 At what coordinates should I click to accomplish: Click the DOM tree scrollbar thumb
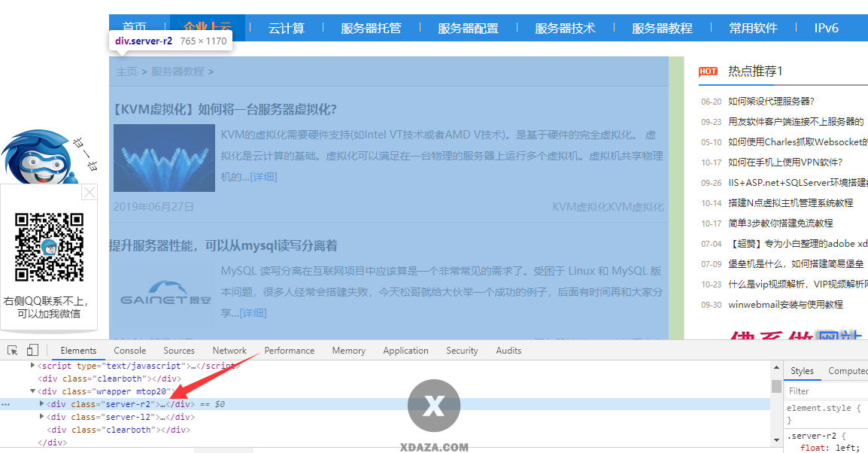[x=777, y=386]
